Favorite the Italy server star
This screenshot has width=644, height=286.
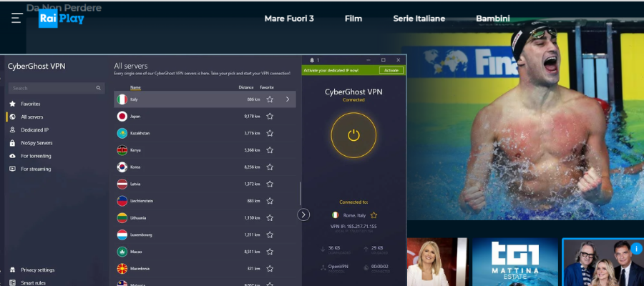270,99
